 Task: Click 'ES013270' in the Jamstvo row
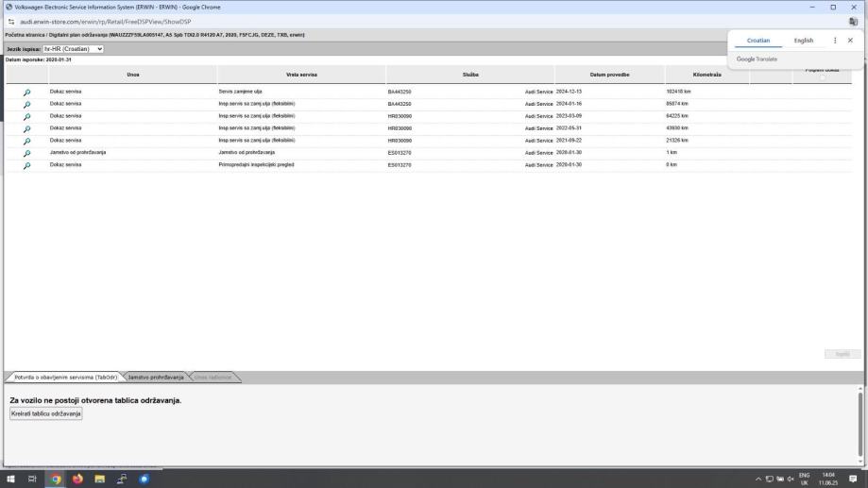pyautogui.click(x=400, y=153)
